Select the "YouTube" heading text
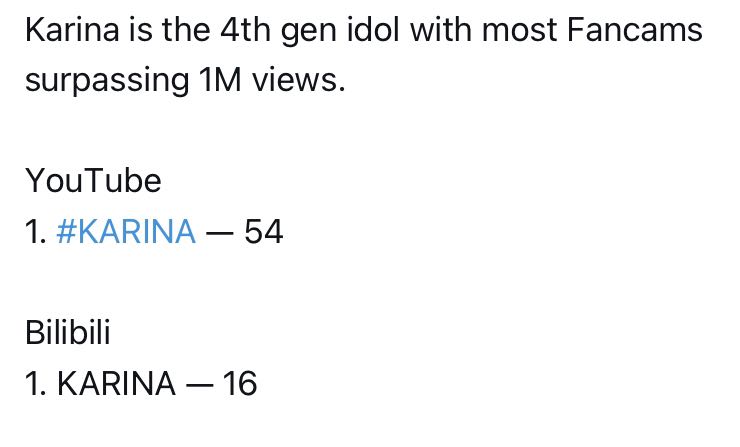The height and width of the screenshot is (447, 740). [93, 181]
